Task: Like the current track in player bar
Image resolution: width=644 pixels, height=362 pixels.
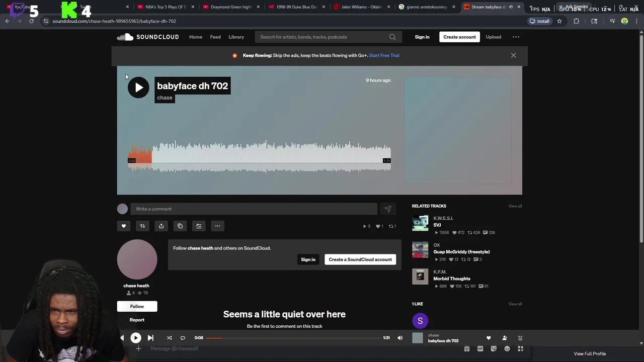Action: pyautogui.click(x=488, y=338)
